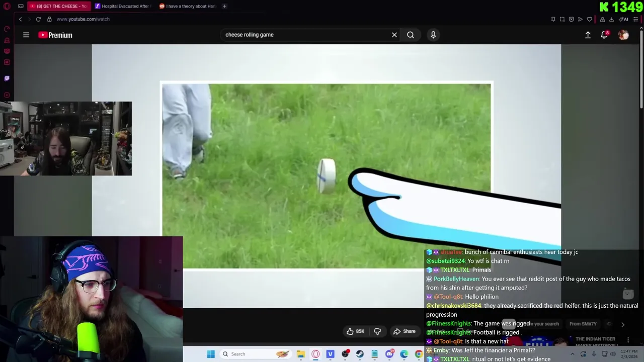Open YouTube guide hamburger menu
The image size is (644, 362).
tap(26, 35)
